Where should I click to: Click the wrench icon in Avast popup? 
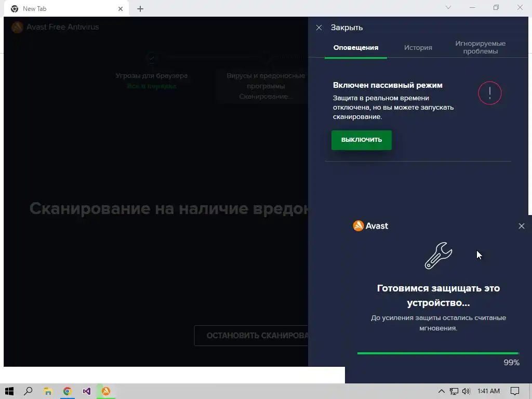(438, 256)
